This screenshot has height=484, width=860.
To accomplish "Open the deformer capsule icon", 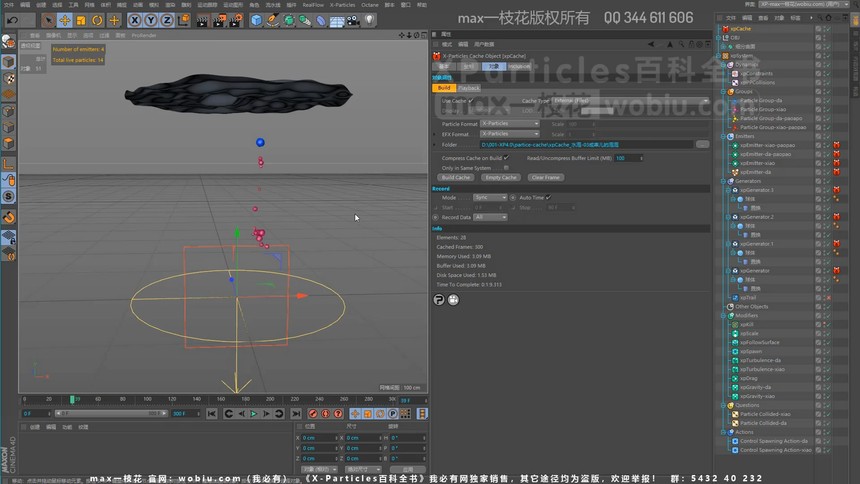I will tap(321, 21).
